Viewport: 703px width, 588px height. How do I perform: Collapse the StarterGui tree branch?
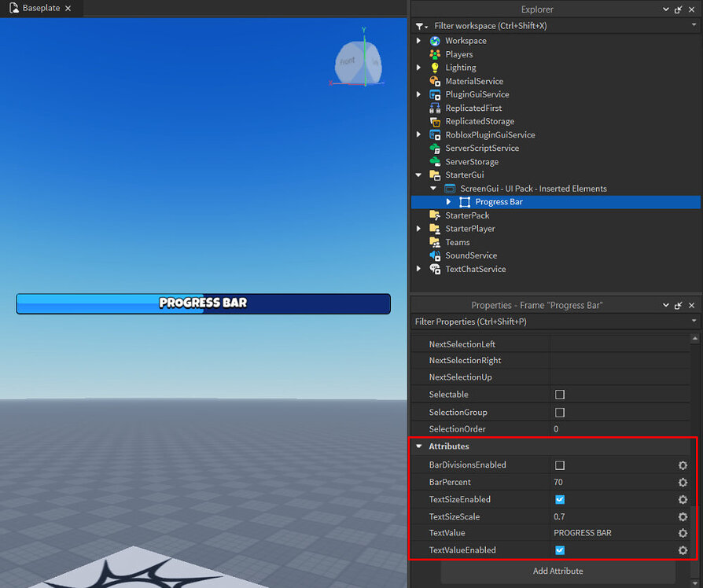[418, 175]
